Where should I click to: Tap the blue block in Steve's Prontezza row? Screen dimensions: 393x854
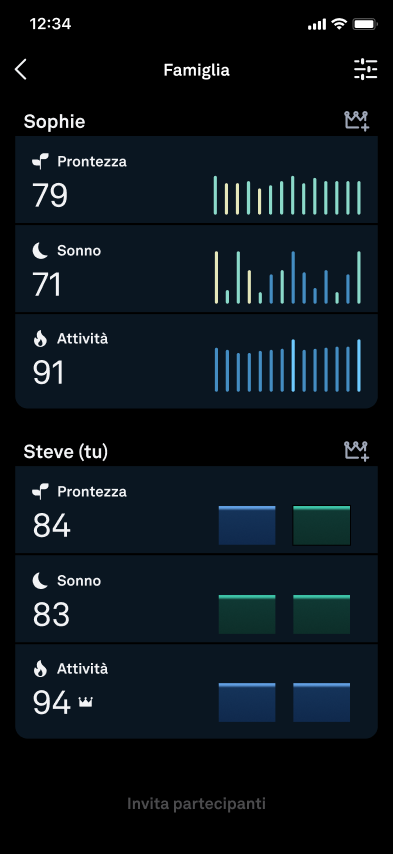coord(247,525)
